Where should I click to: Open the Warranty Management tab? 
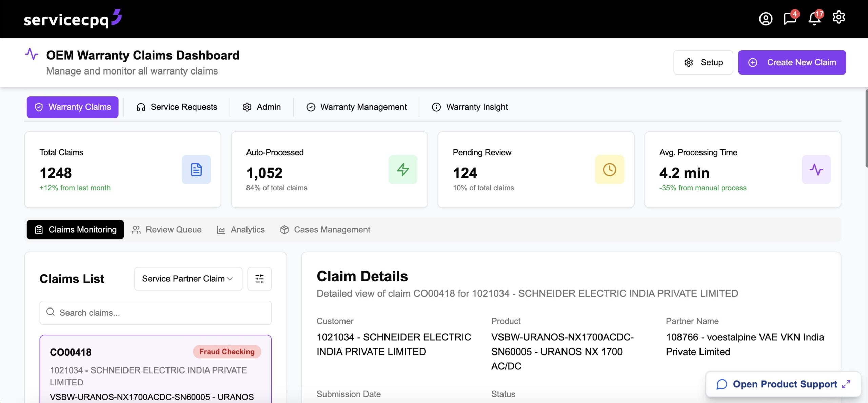[x=356, y=107]
